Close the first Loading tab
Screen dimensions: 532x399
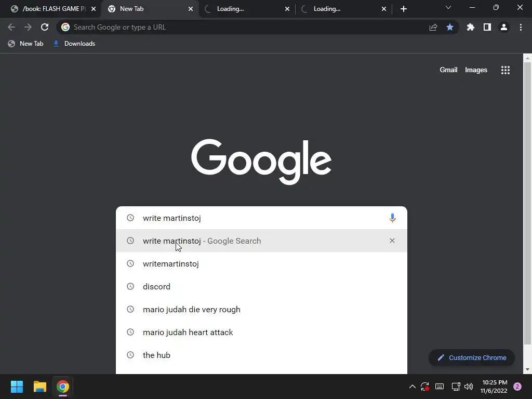pyautogui.click(x=287, y=9)
